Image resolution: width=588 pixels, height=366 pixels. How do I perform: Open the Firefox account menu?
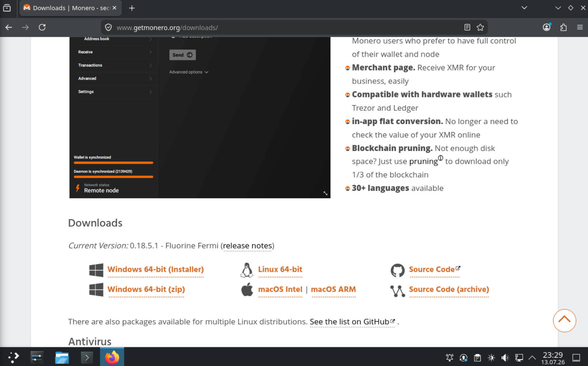[547, 27]
